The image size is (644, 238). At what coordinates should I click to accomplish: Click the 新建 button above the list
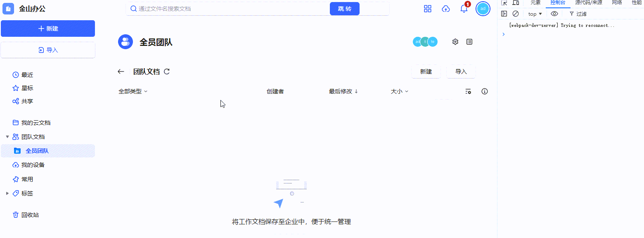pyautogui.click(x=426, y=71)
